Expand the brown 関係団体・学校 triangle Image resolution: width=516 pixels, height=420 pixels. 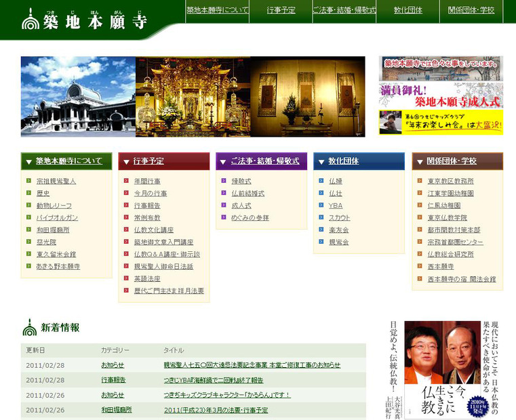point(420,162)
